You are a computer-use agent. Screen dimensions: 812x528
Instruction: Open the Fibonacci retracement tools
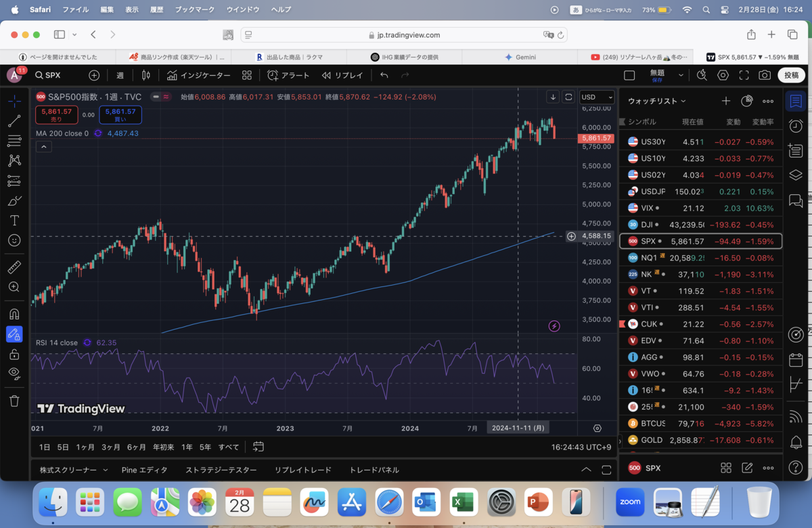(14, 141)
